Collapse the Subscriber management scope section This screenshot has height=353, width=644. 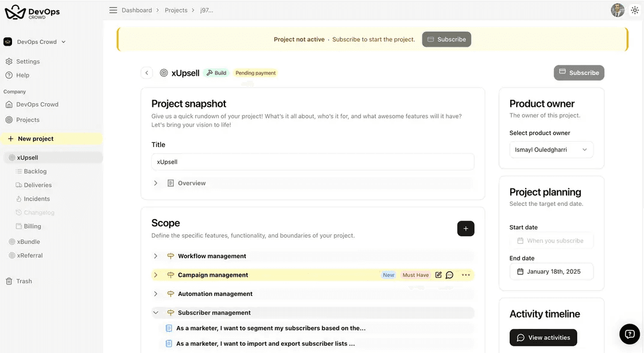[x=155, y=312]
